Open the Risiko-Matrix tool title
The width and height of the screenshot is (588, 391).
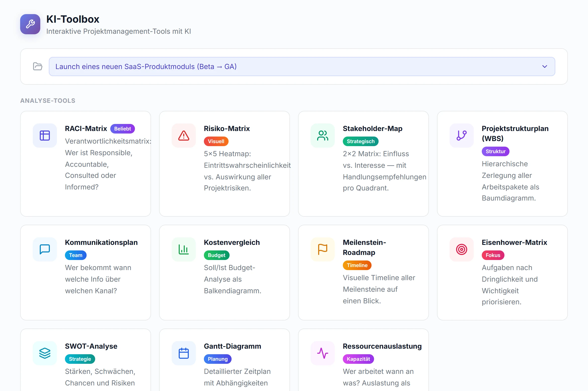[x=227, y=128]
